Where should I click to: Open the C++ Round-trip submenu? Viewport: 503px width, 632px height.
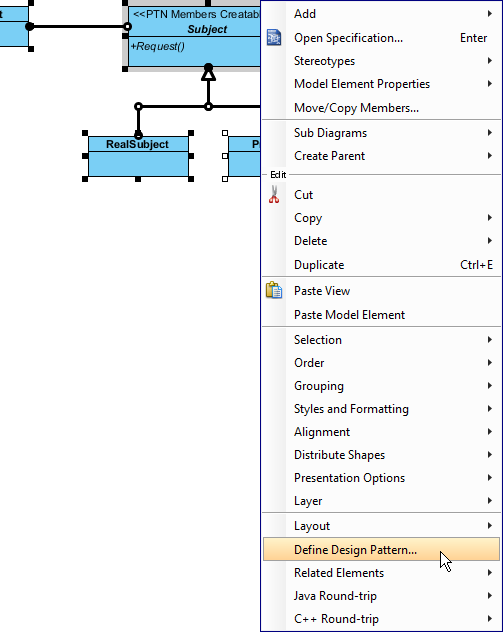tap(381, 619)
